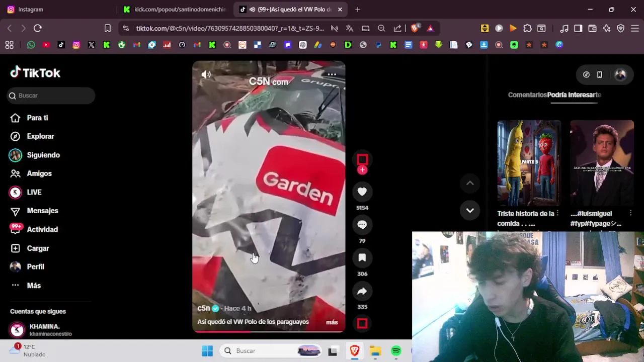The width and height of the screenshot is (644, 362).
Task: Click the TikTok logo
Action: (x=35, y=73)
